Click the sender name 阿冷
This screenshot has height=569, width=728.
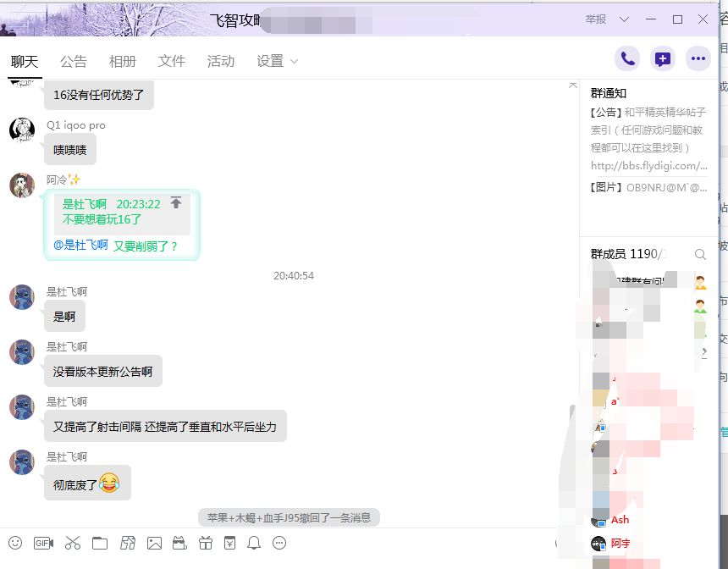57,180
